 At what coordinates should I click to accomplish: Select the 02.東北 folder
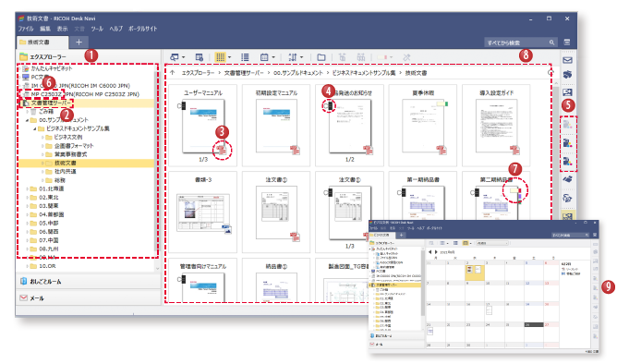coord(49,197)
